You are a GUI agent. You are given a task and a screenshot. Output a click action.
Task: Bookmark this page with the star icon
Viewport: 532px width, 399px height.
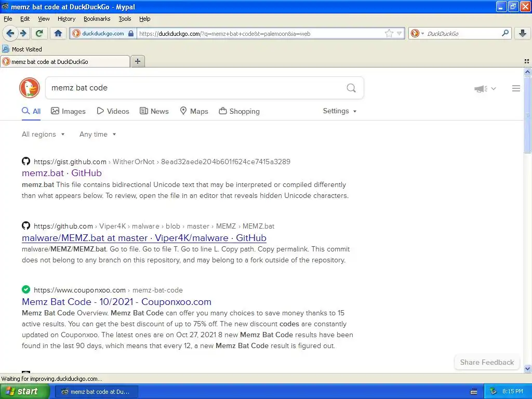coord(389,33)
